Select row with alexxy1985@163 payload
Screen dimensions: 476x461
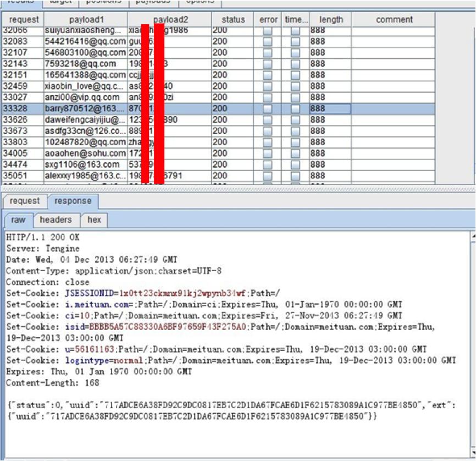point(85,176)
